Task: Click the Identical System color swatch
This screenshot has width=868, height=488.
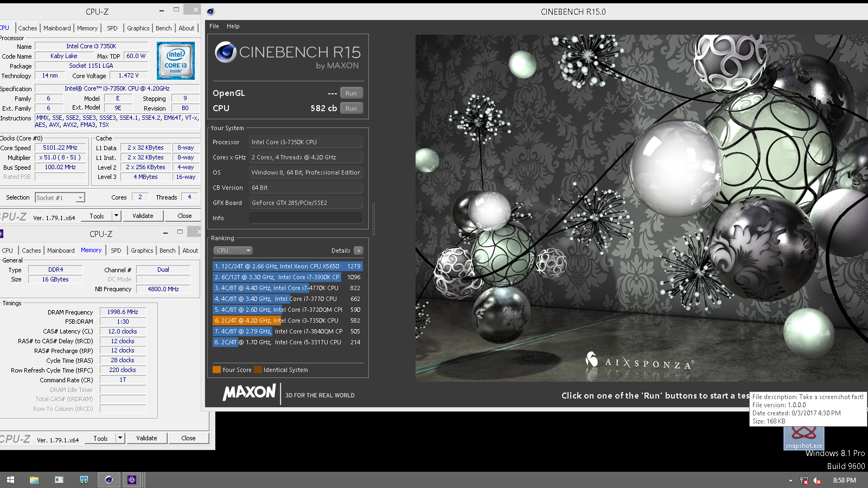Action: coord(258,370)
